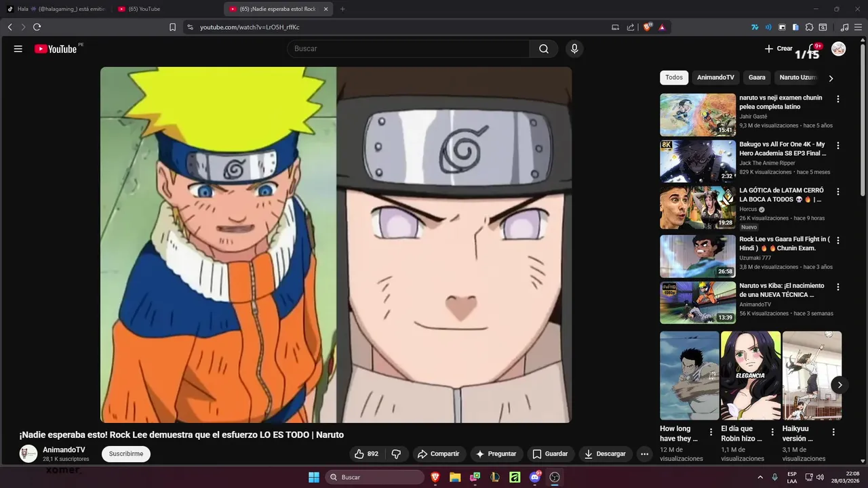Open File Explorer from the taskbar
The height and width of the screenshot is (488, 868).
(455, 477)
